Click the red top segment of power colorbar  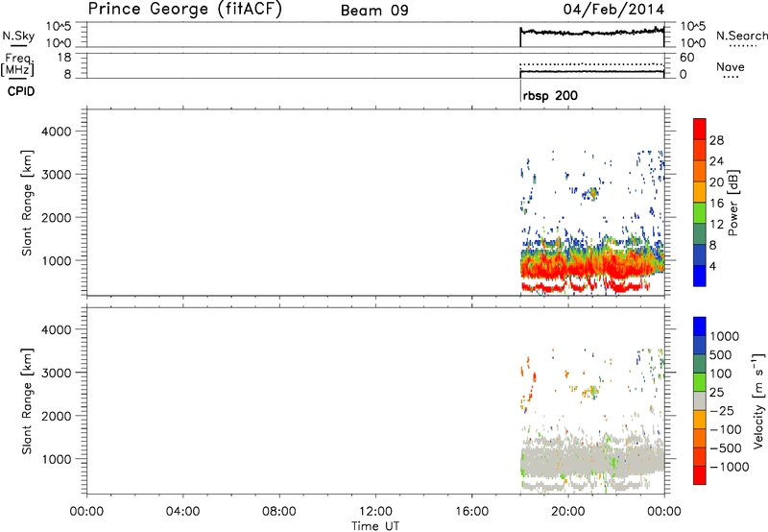[x=700, y=129]
